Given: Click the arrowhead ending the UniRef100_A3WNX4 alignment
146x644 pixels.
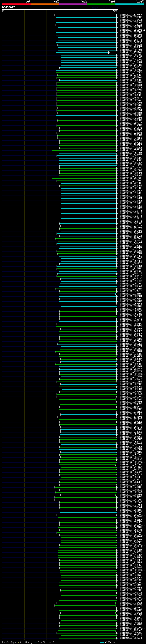Looking at the screenshot, I should tap(116, 613).
